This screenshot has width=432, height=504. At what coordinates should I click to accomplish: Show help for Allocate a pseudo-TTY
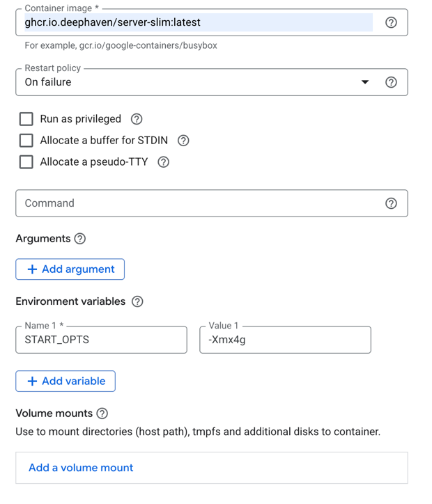click(x=163, y=162)
